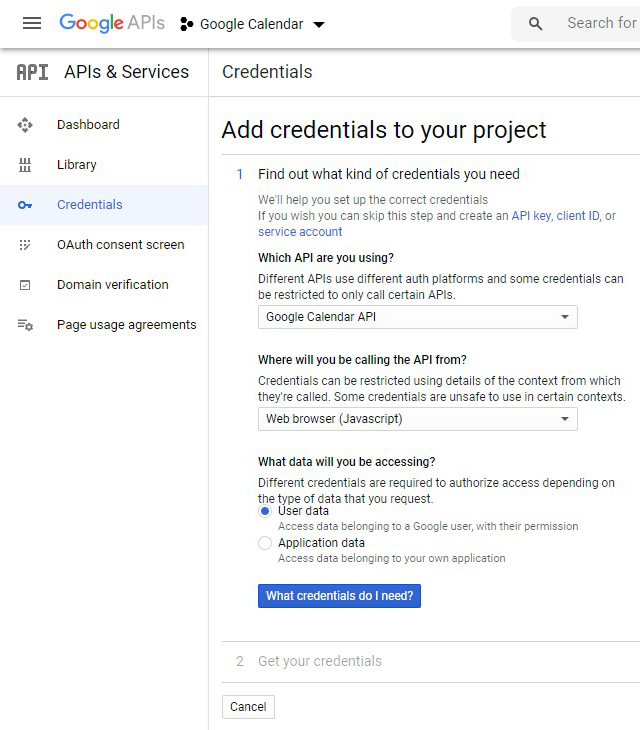The width and height of the screenshot is (640, 730).
Task: Click What credentials do I need? button
Action: click(x=339, y=596)
